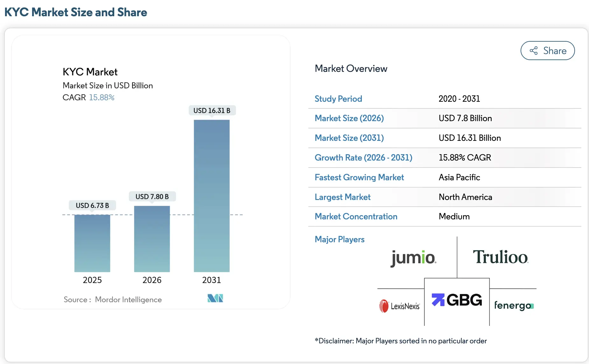Click the Market Size (2026) label
Viewport: 589px width, 364px height.
pos(349,118)
